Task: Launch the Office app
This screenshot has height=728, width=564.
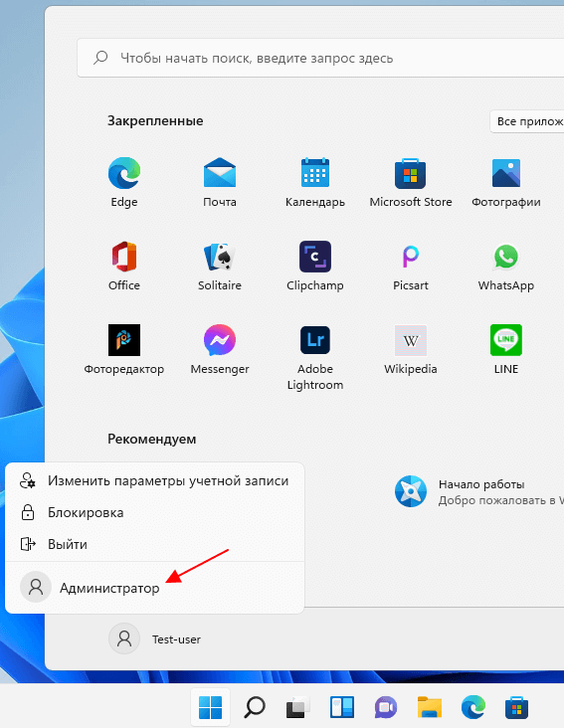Action: pos(124,266)
